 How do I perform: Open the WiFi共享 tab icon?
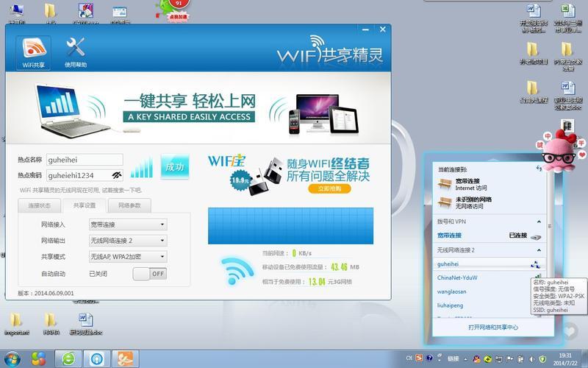[x=34, y=53]
